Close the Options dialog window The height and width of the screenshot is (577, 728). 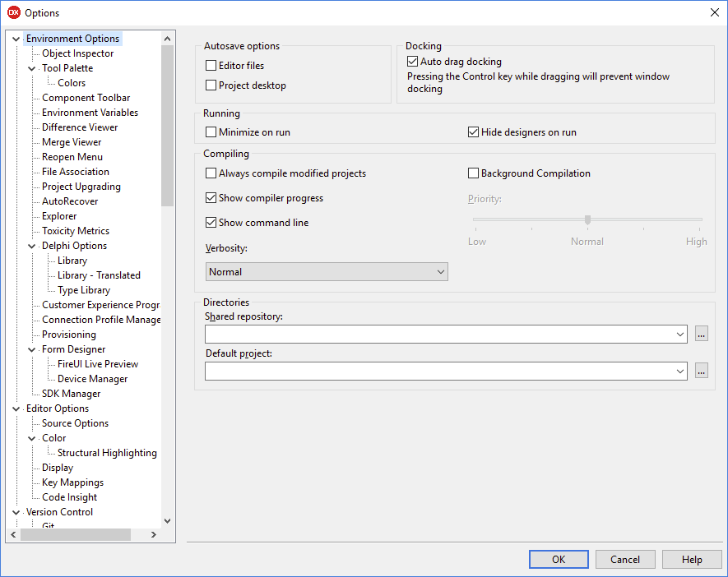coord(715,12)
